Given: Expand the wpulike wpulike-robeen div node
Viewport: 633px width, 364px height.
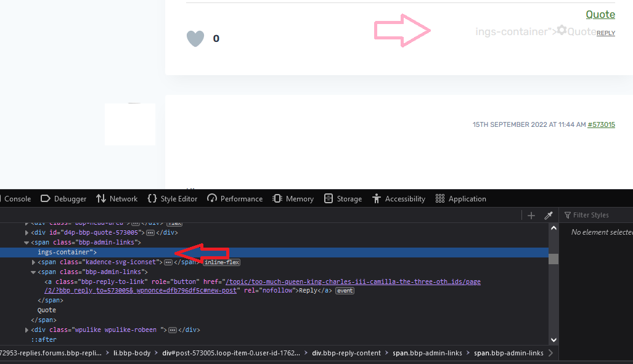Looking at the screenshot, I should pyautogui.click(x=27, y=330).
